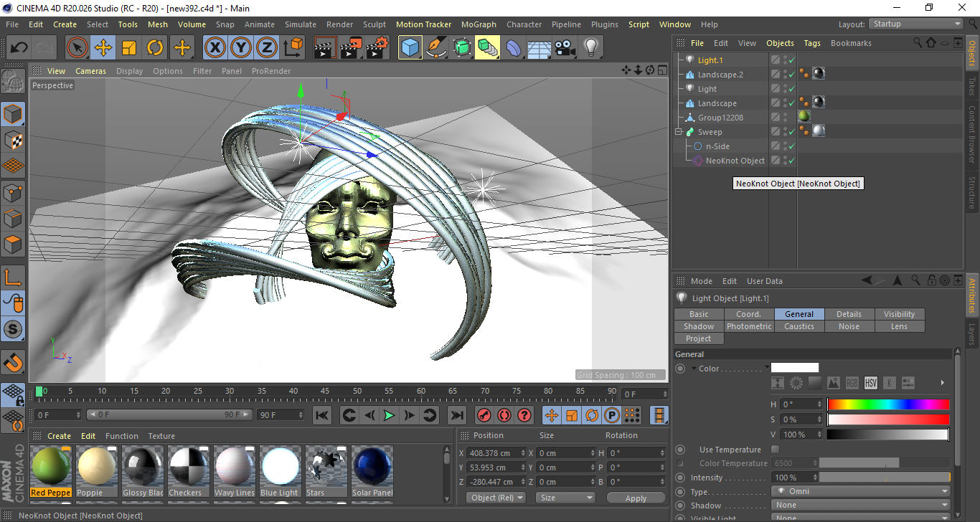This screenshot has width=980, height=522.
Task: Select Landscape.2 in Objects list
Action: pyautogui.click(x=720, y=75)
